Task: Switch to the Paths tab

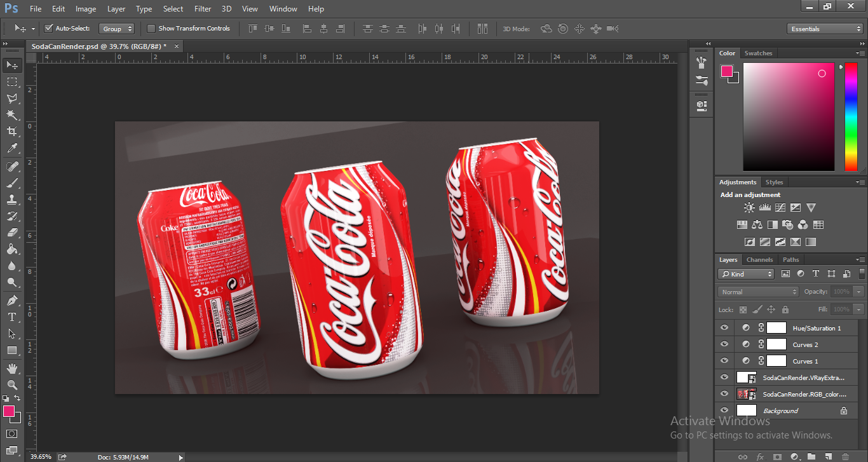Action: point(790,259)
